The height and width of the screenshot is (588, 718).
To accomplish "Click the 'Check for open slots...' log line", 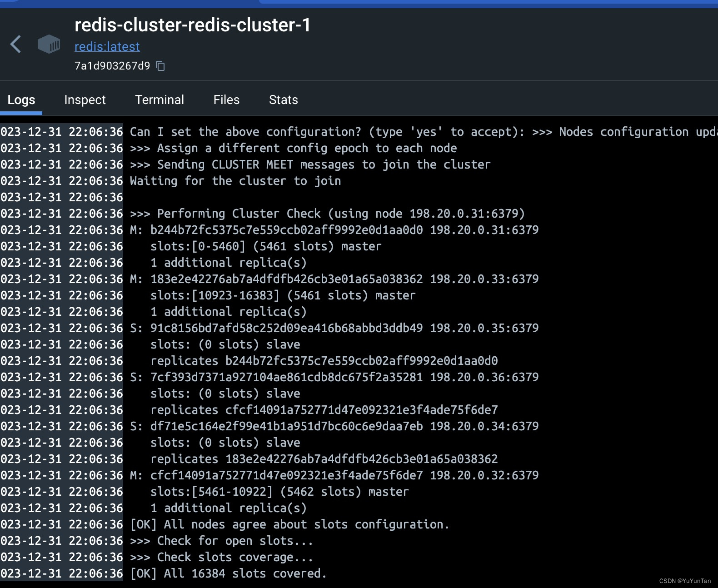I will pos(222,541).
